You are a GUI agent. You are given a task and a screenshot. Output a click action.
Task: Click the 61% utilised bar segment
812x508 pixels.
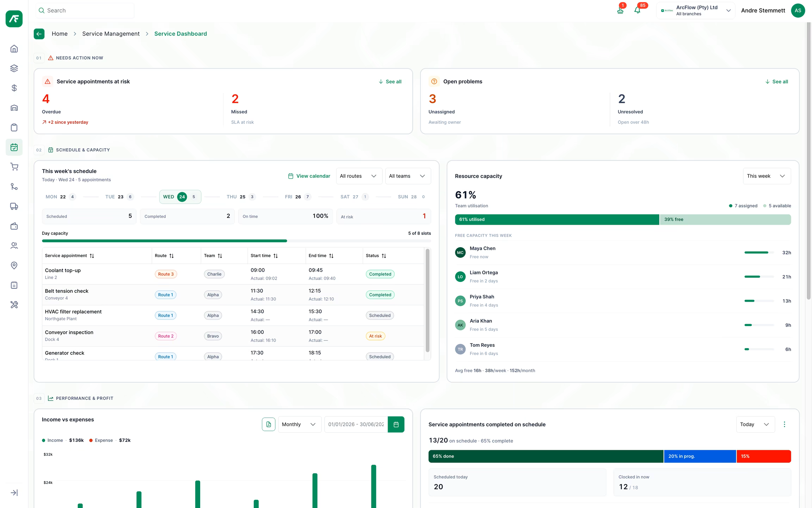tap(557, 219)
